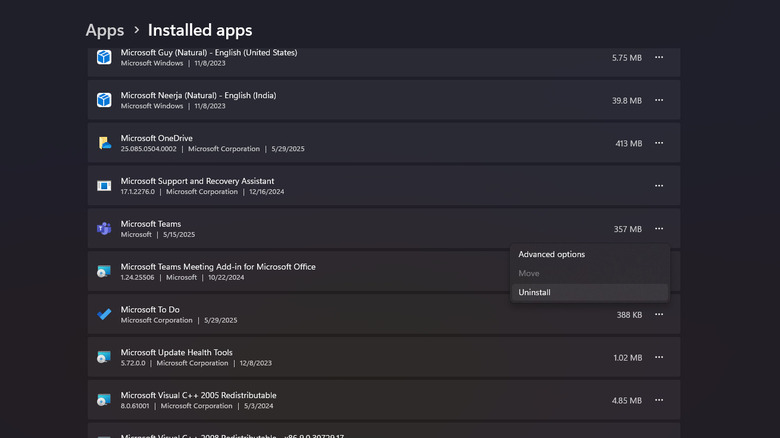Click the Microsoft Teams app icon
The width and height of the screenshot is (780, 438).
(104, 229)
